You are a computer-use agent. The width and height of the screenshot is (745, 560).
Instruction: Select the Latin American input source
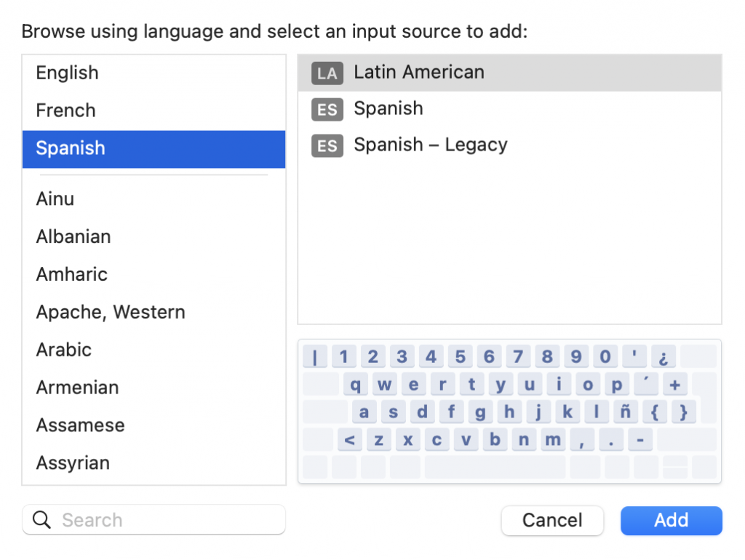[x=419, y=73]
